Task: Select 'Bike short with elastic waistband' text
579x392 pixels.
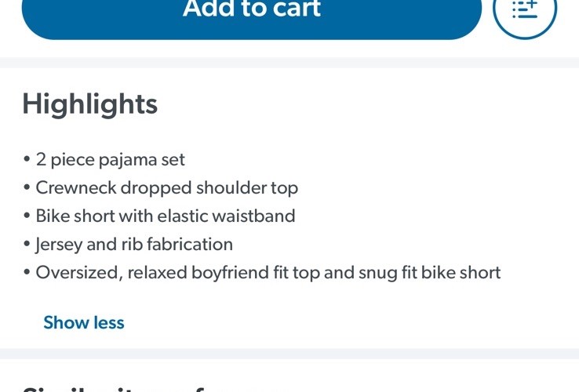Action: 165,216
